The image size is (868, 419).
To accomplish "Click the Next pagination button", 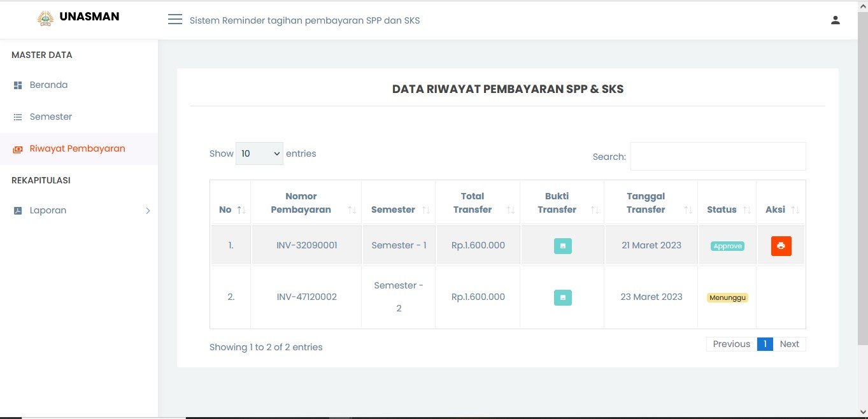I will coord(789,344).
